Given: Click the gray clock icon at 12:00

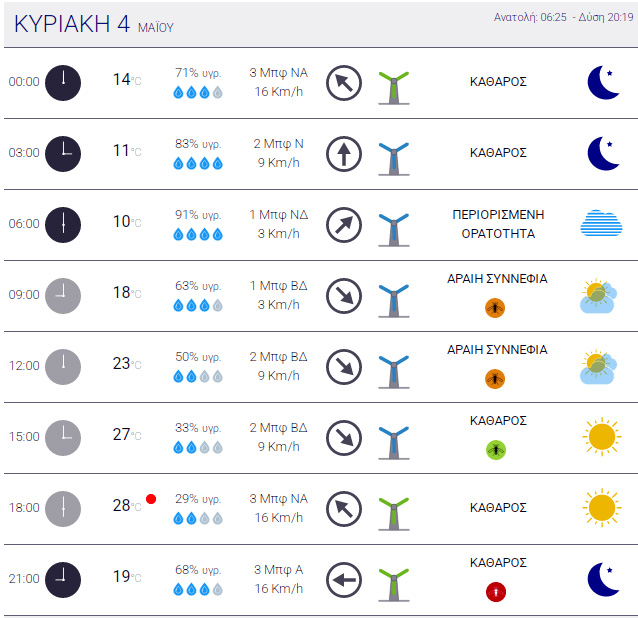Looking at the screenshot, I should point(63,367).
